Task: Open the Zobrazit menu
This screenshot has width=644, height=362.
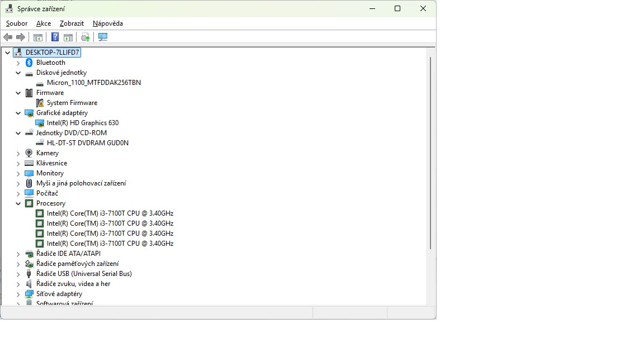Action: (72, 23)
